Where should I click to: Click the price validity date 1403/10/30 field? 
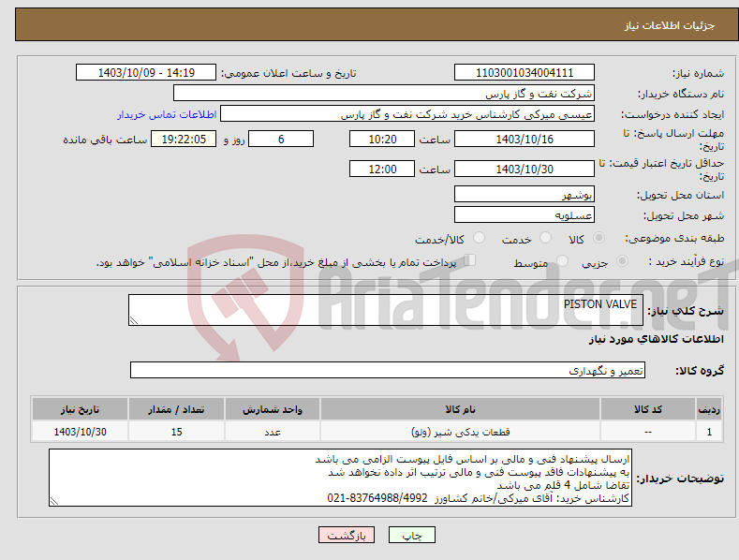tap(525, 169)
